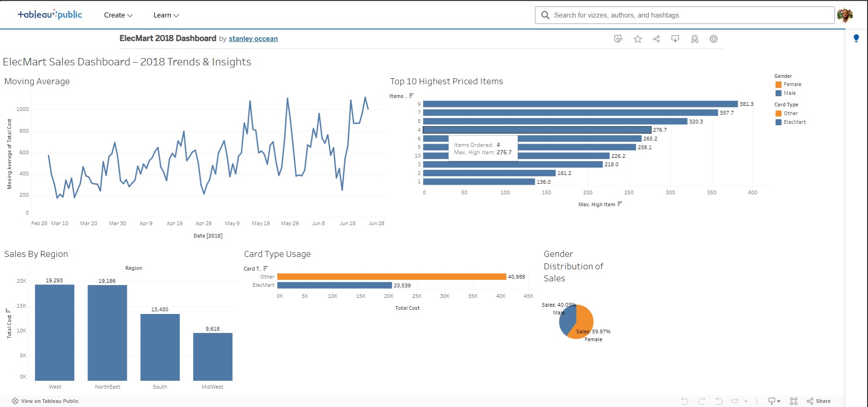Click the '40,988' value label
Image resolution: width=868 pixels, height=407 pixels.
(517, 277)
